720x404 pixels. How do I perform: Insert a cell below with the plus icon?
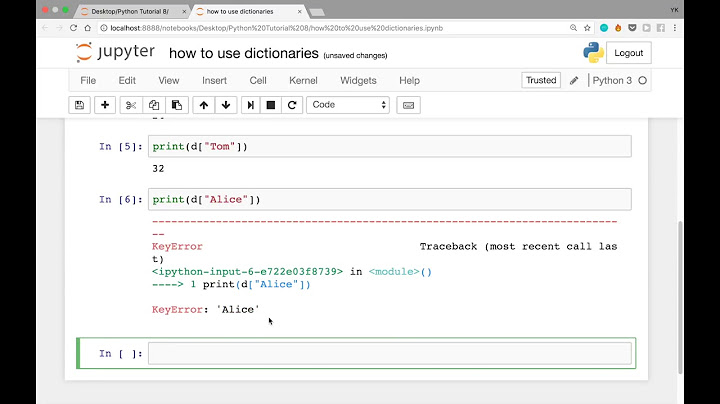[x=105, y=105]
